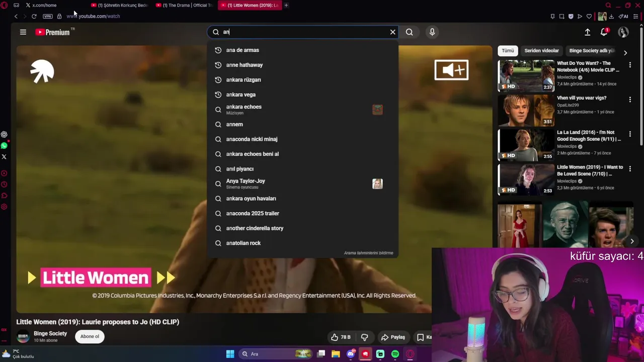Clear the search box with the X
The height and width of the screenshot is (362, 644).
tap(393, 32)
